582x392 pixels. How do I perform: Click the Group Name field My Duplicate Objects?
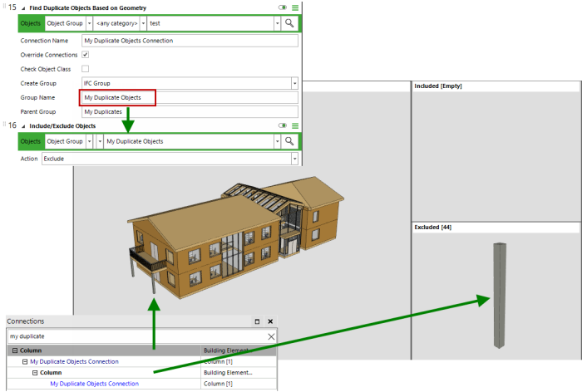point(190,97)
